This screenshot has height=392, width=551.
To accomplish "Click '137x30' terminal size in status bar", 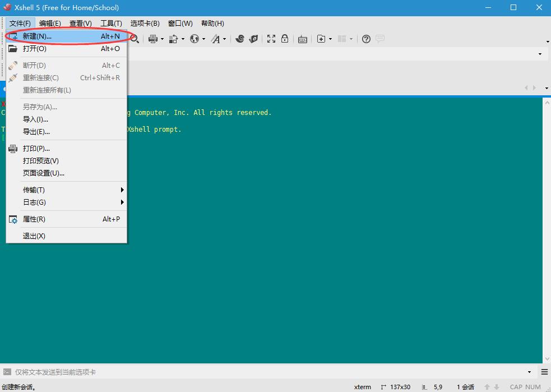I will (400, 387).
